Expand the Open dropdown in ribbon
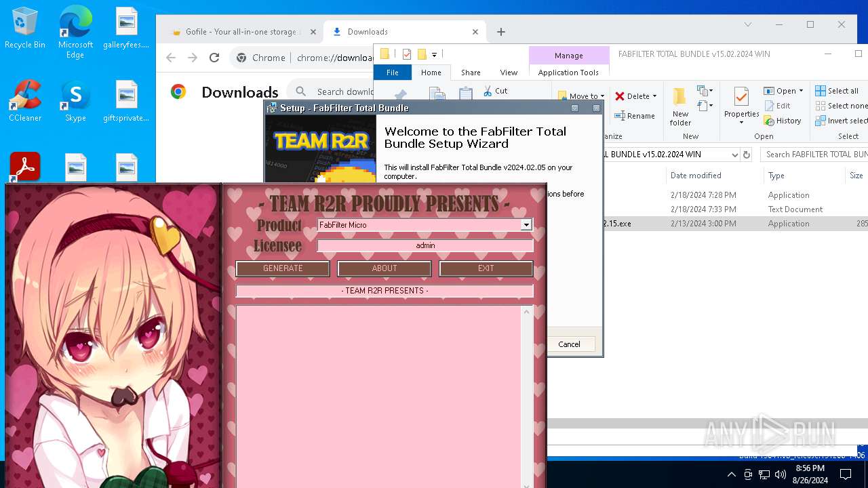This screenshot has width=868, height=488. [x=801, y=91]
